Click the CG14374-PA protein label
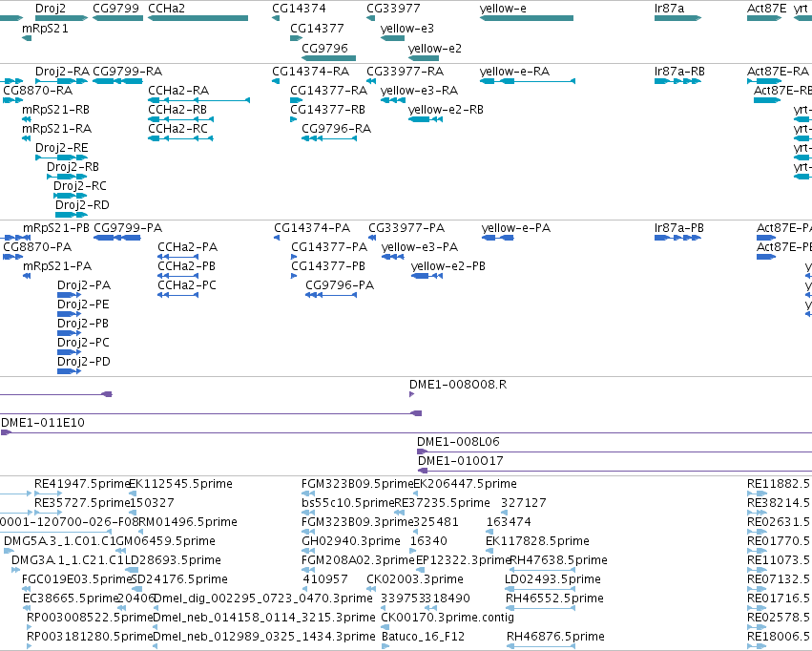Viewport: 812px width, 651px height. point(312,228)
